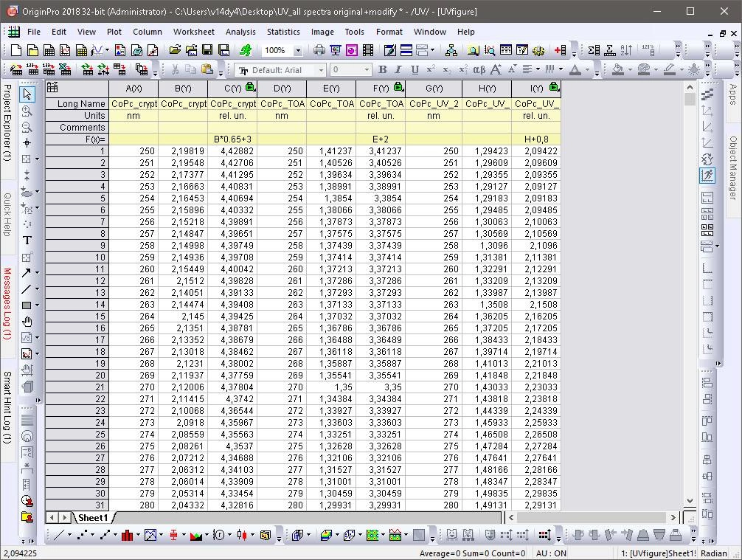Open the Worksheet menu
The width and height of the screenshot is (742, 560).
click(x=193, y=32)
